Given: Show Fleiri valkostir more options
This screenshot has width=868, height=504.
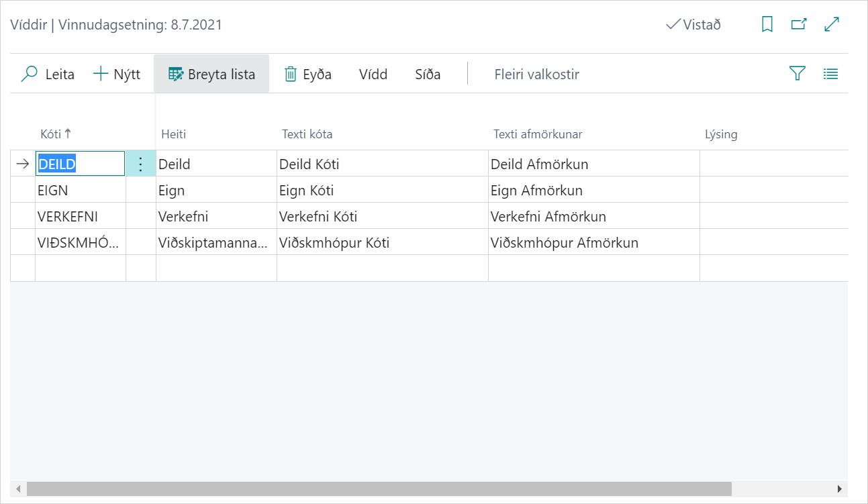Looking at the screenshot, I should click(536, 74).
